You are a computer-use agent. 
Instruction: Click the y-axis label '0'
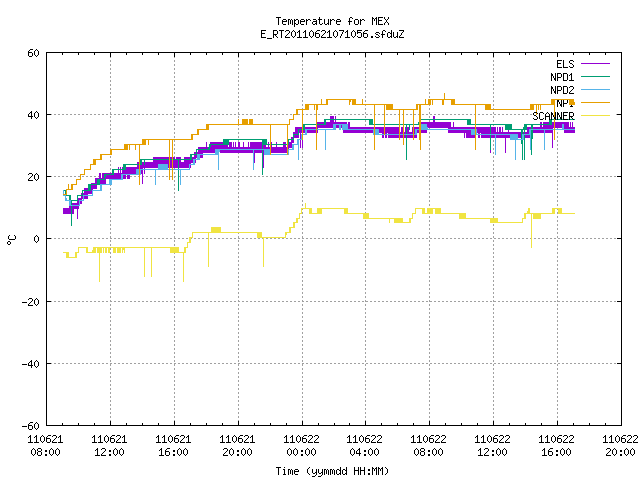[36, 239]
